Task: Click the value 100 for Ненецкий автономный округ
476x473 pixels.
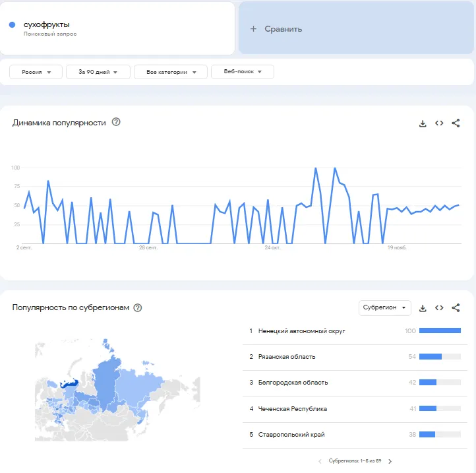Action: 411,331
